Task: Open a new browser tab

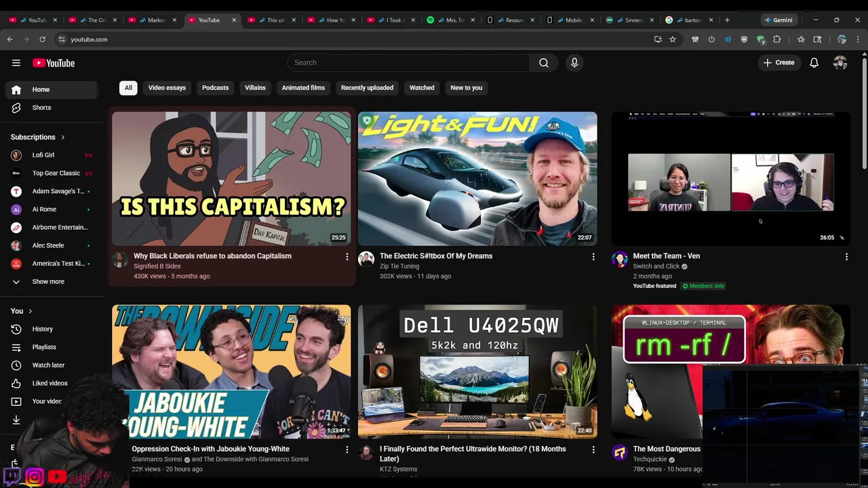Action: click(x=727, y=20)
